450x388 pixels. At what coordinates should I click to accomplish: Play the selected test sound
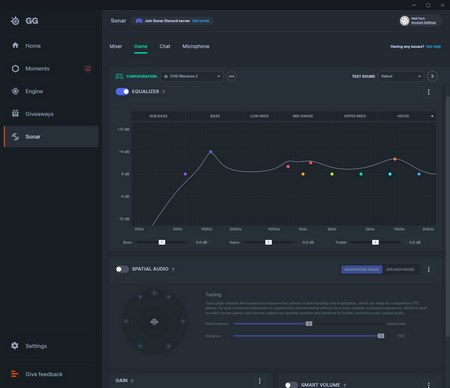[x=432, y=76]
